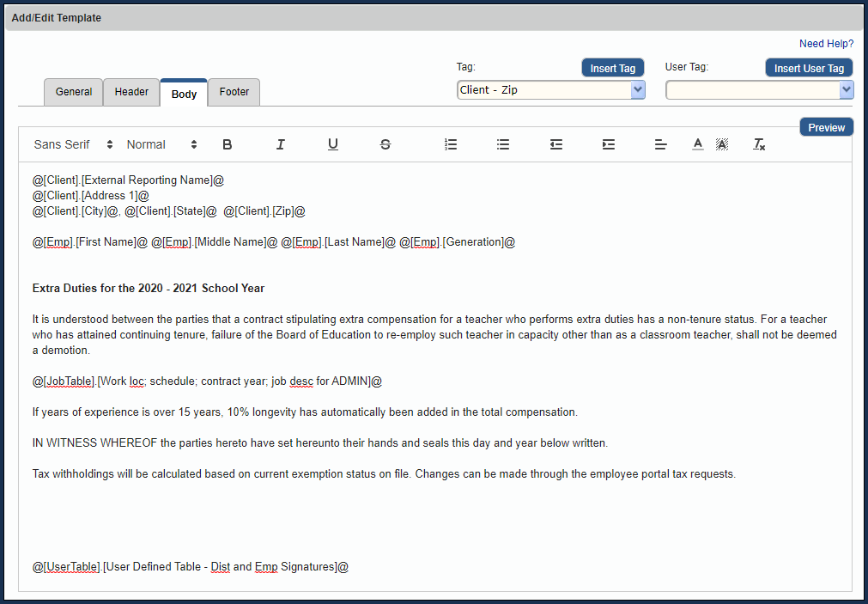
Task: Open the Normal text size dropdown
Action: pyautogui.click(x=161, y=144)
